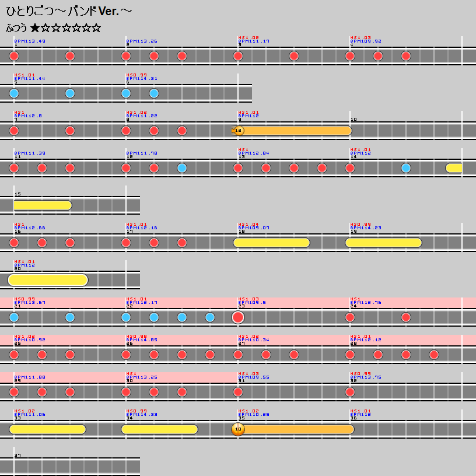Screen dimensions: 476x476
Task: Select the first blue note in measure 5
Action: pos(14,93)
